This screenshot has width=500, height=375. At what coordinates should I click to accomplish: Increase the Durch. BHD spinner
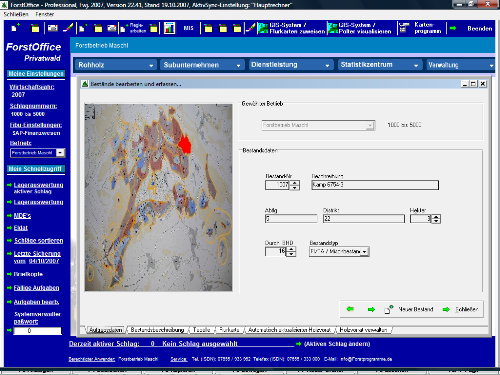coord(291,249)
